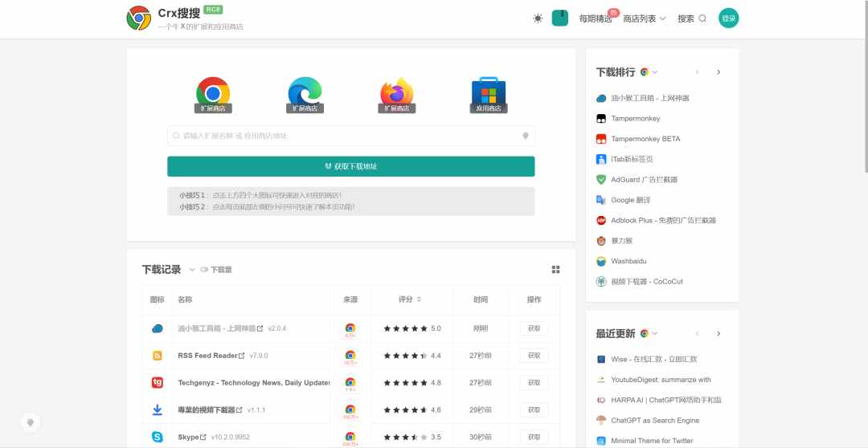Sort by 评分 column arrows

pyautogui.click(x=419, y=299)
